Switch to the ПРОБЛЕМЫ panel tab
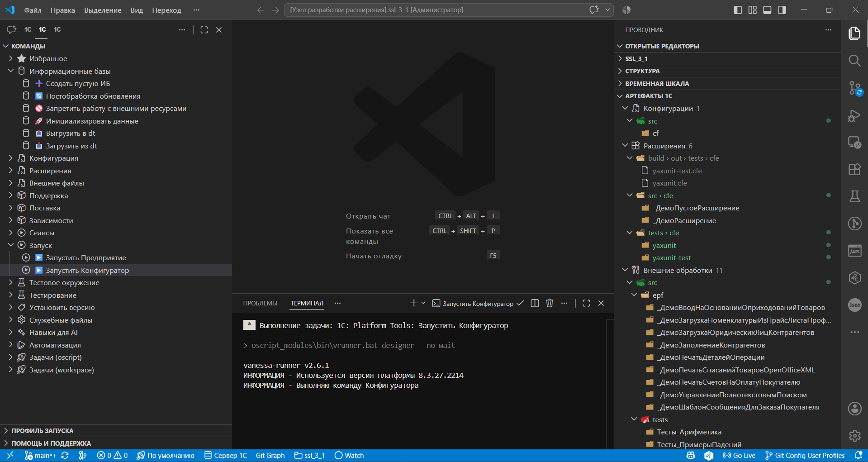 click(260, 303)
